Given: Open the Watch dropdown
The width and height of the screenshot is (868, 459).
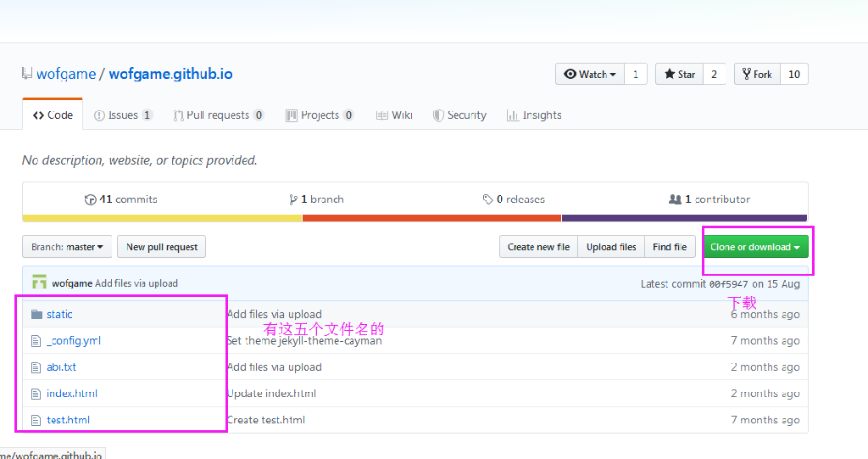Looking at the screenshot, I should [590, 75].
